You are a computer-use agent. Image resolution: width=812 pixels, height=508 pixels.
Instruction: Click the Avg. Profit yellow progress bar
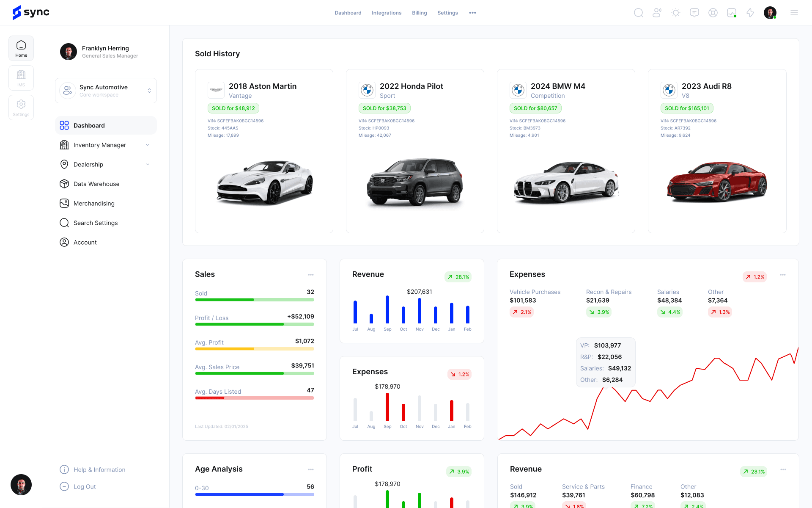point(255,349)
